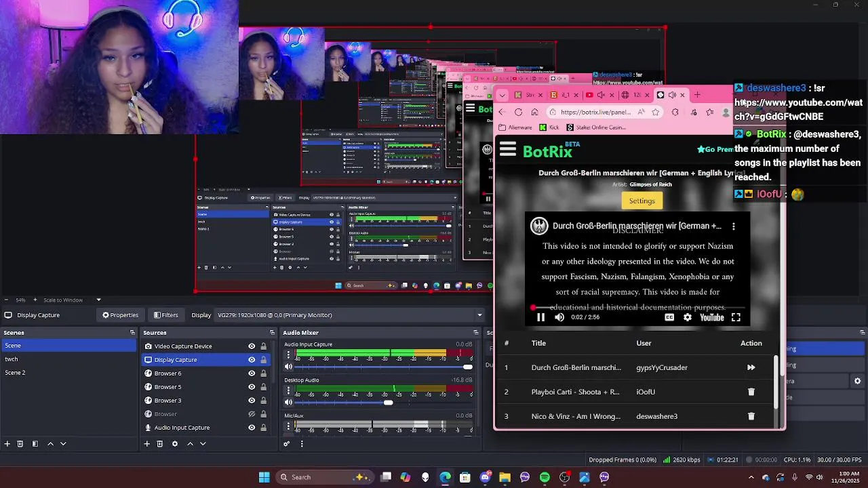Delete selected source using Sources trash icon
Screen dimensions: 868x488
160,444
